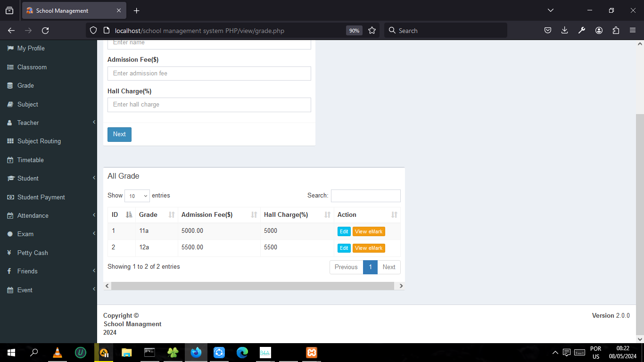Click the Subject Routing grid icon

click(10, 141)
